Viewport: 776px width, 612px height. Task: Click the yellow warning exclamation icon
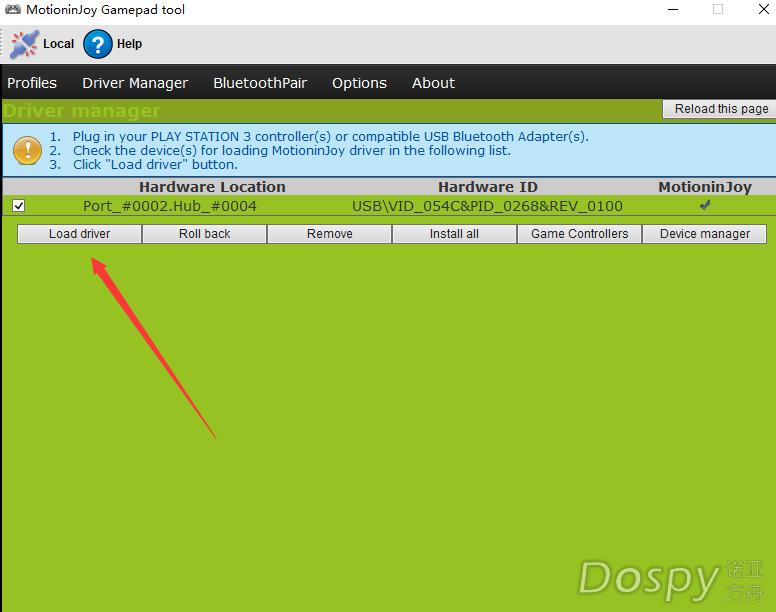point(27,150)
